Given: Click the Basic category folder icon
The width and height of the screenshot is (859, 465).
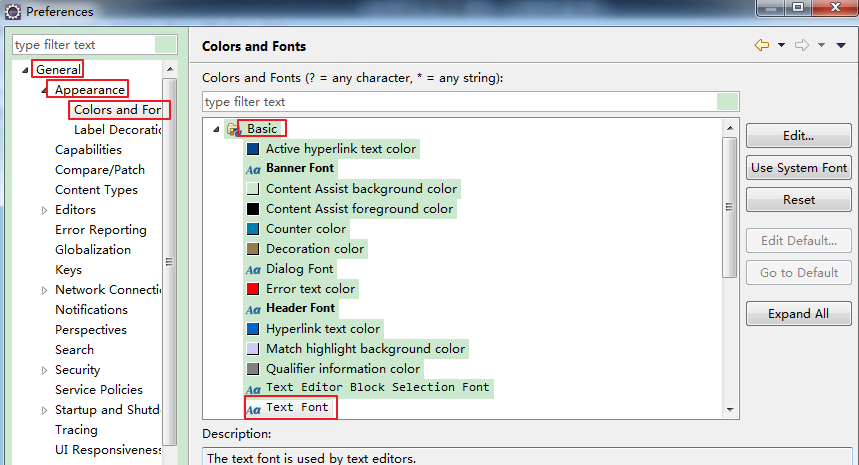Looking at the screenshot, I should pos(233,129).
